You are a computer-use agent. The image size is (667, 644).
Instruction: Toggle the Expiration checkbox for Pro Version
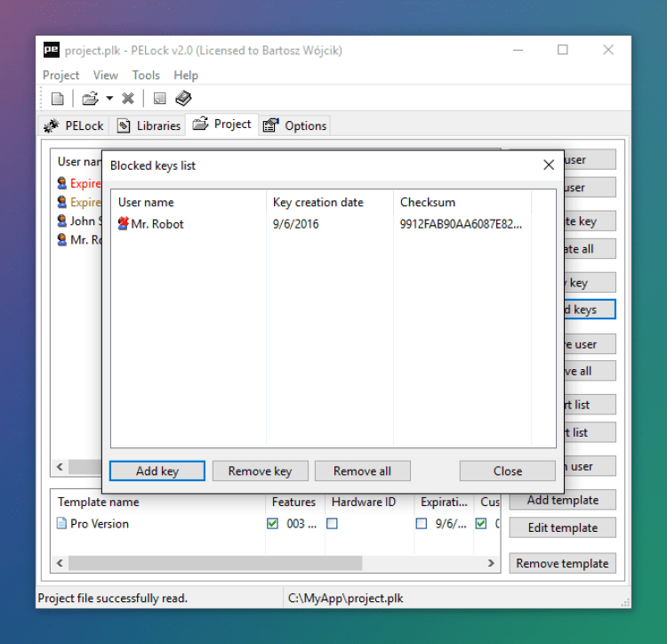tap(422, 523)
